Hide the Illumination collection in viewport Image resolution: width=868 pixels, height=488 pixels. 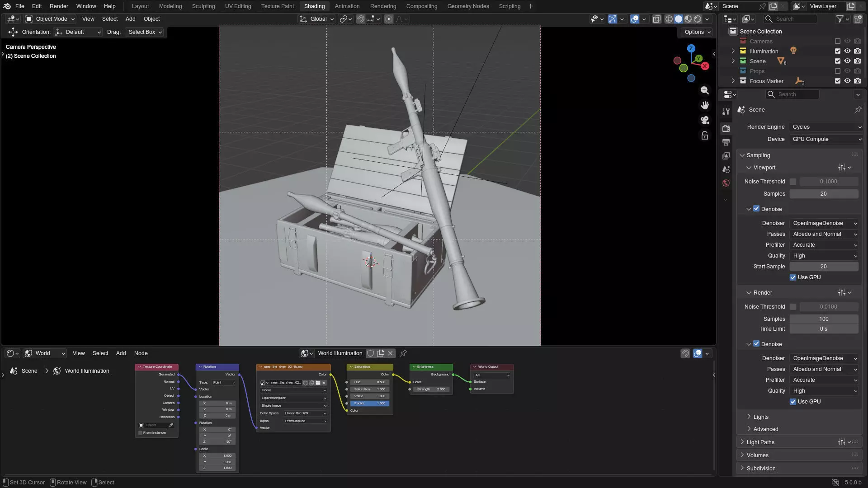(x=848, y=51)
